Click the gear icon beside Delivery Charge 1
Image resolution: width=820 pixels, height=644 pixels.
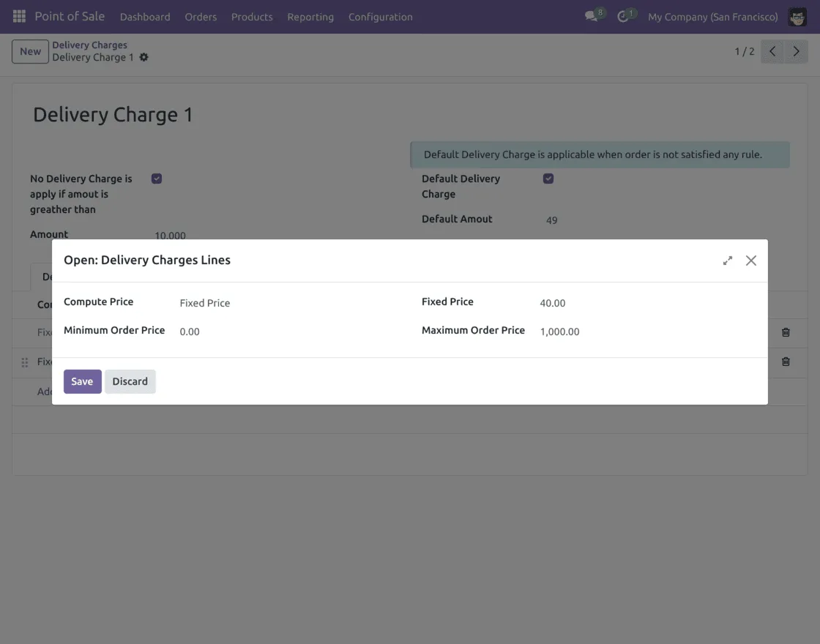143,57
